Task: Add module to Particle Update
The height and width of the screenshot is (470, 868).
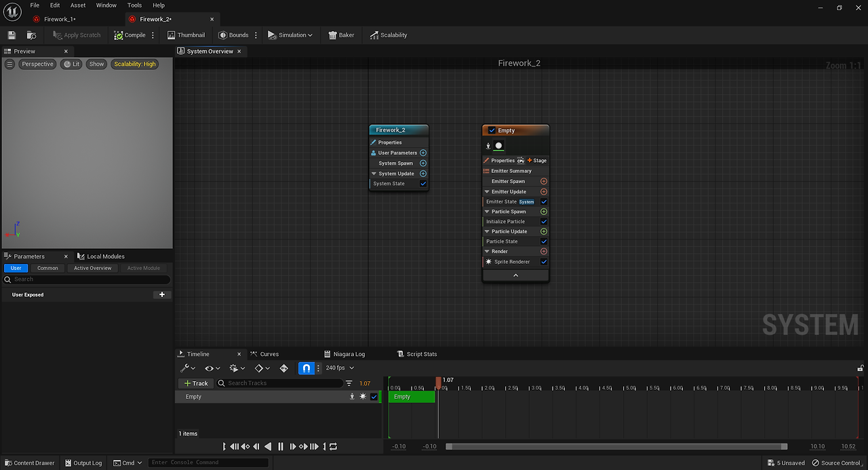Action: [x=544, y=231]
